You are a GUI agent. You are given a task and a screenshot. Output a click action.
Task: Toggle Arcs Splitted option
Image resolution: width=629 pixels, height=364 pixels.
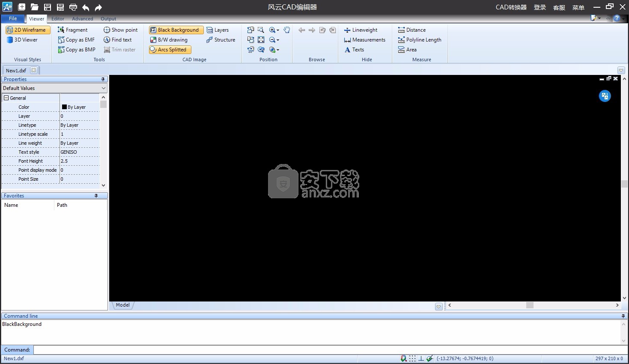click(x=170, y=50)
